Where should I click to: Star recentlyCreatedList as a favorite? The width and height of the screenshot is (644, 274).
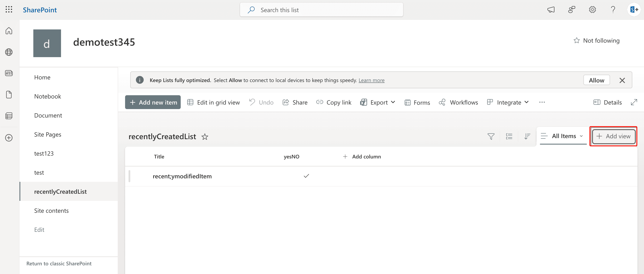point(205,137)
